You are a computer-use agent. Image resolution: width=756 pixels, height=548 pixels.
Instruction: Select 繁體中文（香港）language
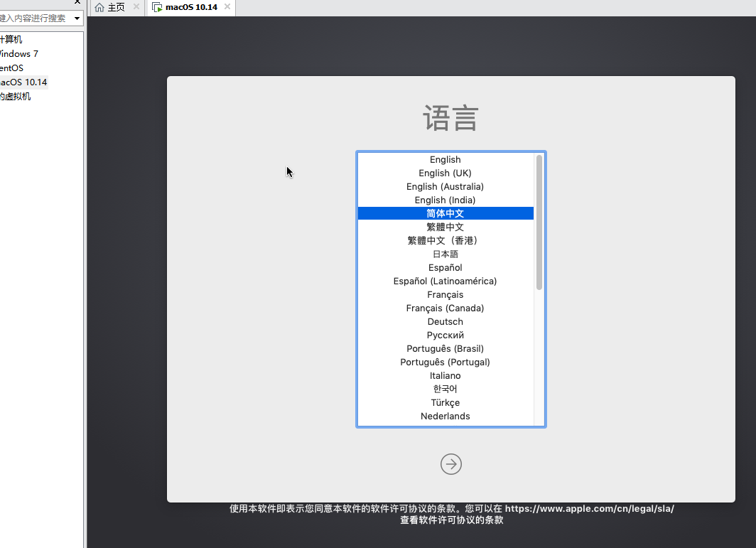[x=445, y=241]
